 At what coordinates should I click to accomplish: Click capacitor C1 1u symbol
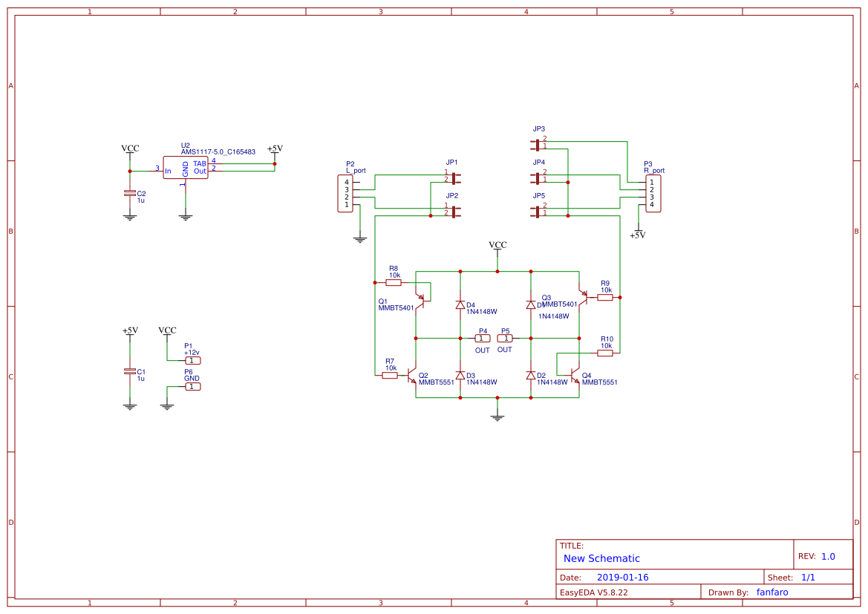pyautogui.click(x=131, y=370)
